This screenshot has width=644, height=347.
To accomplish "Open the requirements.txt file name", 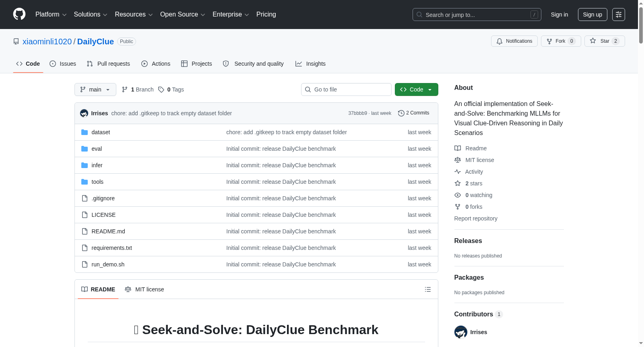I will (x=112, y=248).
